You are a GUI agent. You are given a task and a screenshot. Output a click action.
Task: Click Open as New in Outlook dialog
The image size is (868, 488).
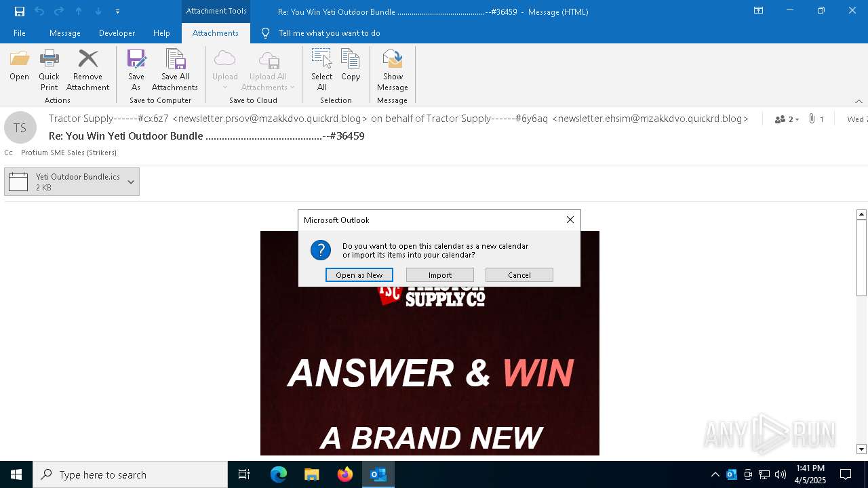[x=359, y=275]
